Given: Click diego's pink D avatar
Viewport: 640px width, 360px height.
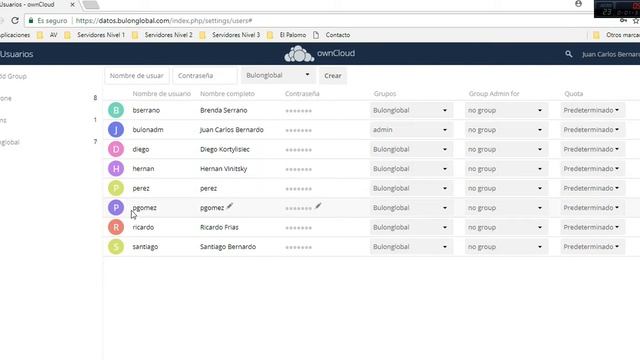Looking at the screenshot, I should (116, 149).
